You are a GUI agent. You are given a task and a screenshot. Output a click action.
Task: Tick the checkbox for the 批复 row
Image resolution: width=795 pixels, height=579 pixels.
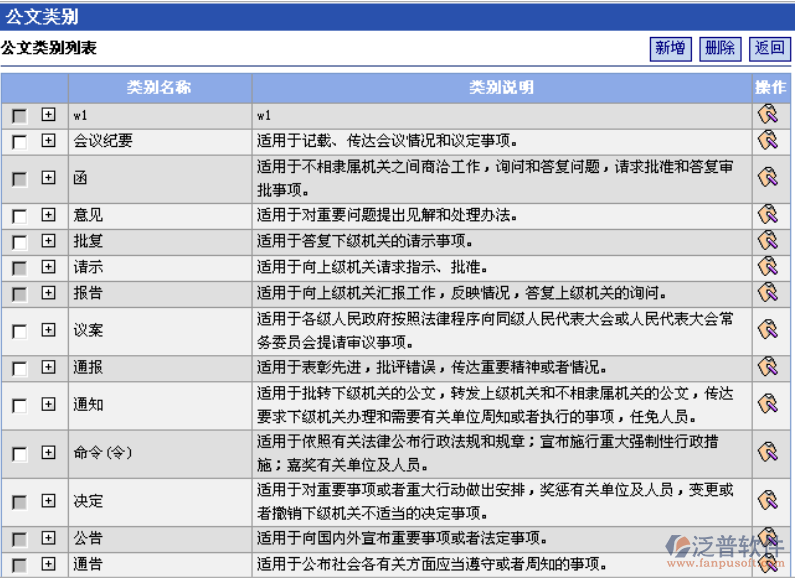[x=19, y=242]
